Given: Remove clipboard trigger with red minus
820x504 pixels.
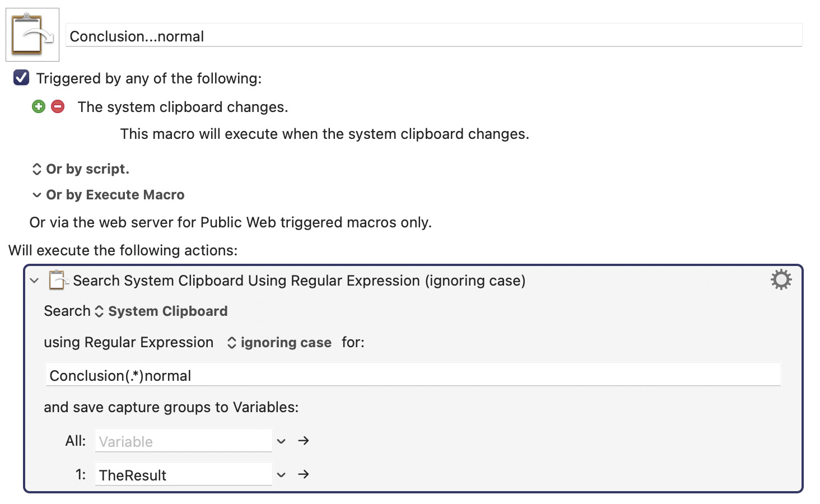Looking at the screenshot, I should click(x=58, y=106).
